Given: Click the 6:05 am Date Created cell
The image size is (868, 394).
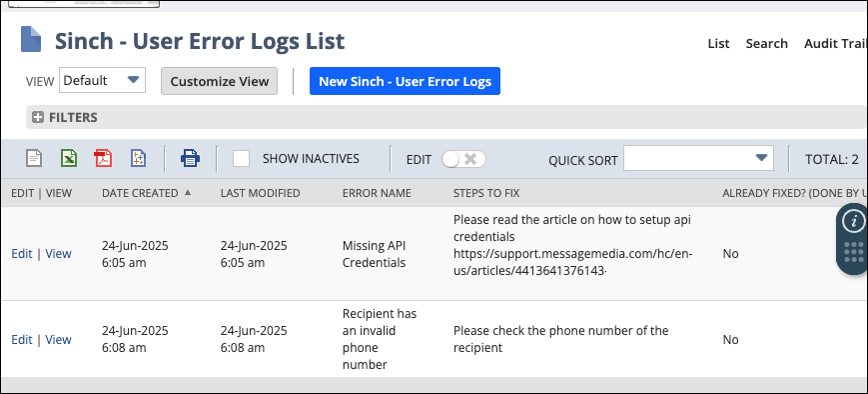Looking at the screenshot, I should tap(135, 254).
